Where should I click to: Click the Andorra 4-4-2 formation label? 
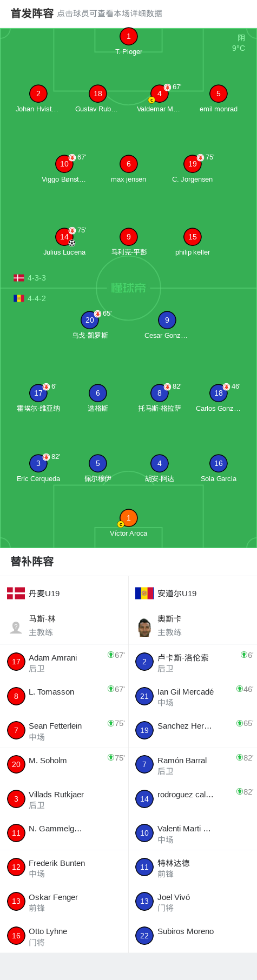(x=30, y=298)
